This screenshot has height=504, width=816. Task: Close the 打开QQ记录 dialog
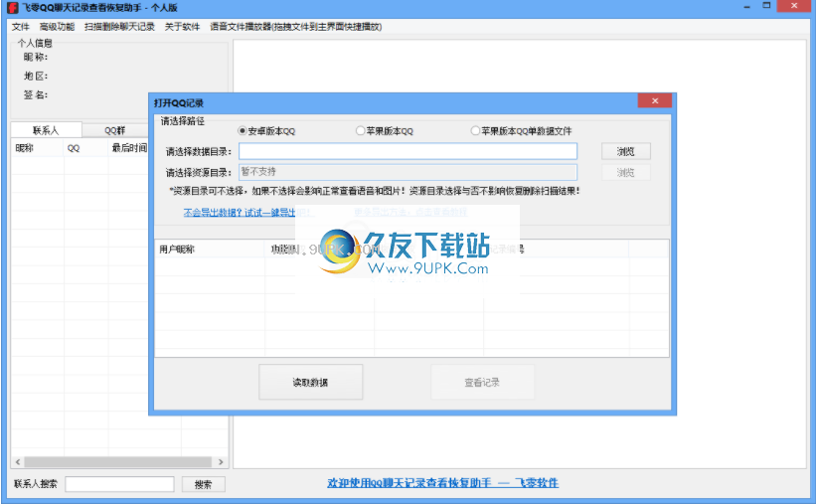click(x=655, y=101)
